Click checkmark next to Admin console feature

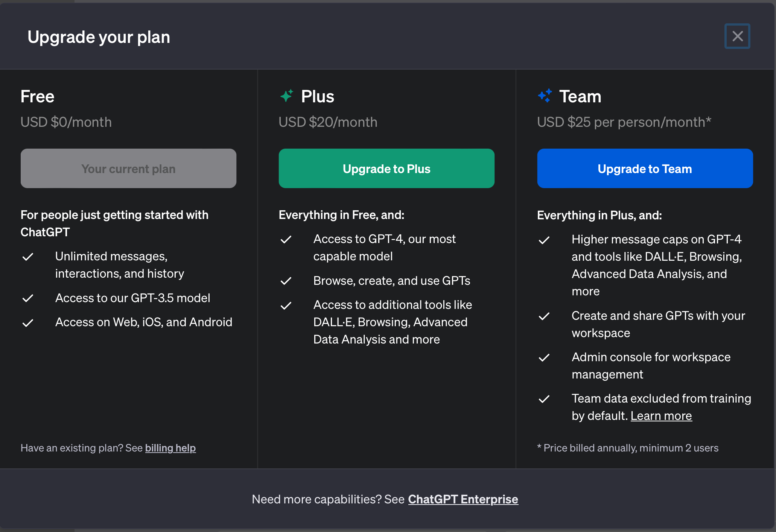pyautogui.click(x=544, y=357)
